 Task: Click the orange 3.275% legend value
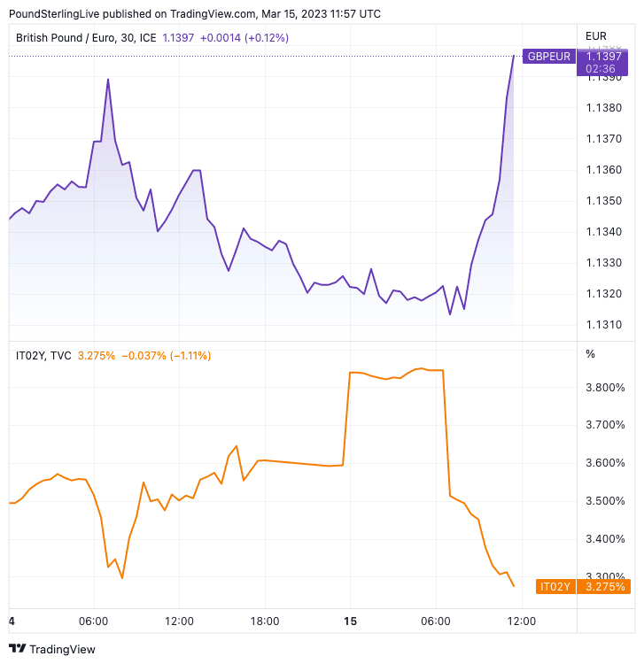click(x=97, y=356)
